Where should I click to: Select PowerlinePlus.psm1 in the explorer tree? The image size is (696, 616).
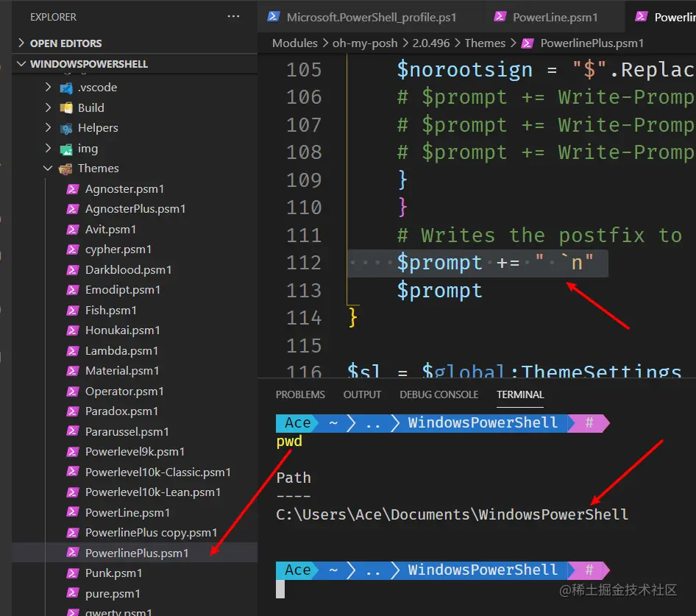[x=137, y=553]
